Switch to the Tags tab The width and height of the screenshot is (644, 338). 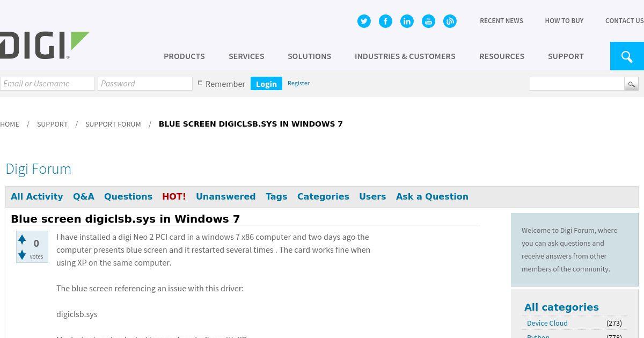click(276, 196)
